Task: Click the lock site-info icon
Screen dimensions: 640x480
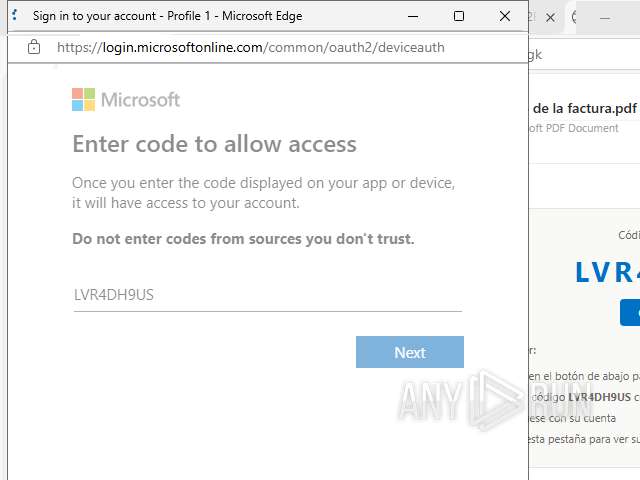Action: [x=34, y=47]
